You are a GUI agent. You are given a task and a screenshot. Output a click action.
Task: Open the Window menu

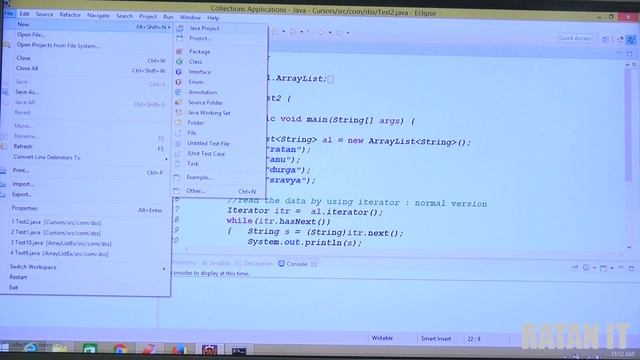tap(190, 17)
